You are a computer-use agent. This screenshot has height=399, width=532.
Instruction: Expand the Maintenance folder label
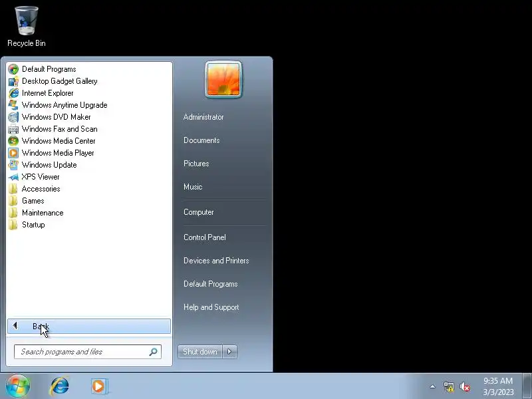click(x=43, y=213)
